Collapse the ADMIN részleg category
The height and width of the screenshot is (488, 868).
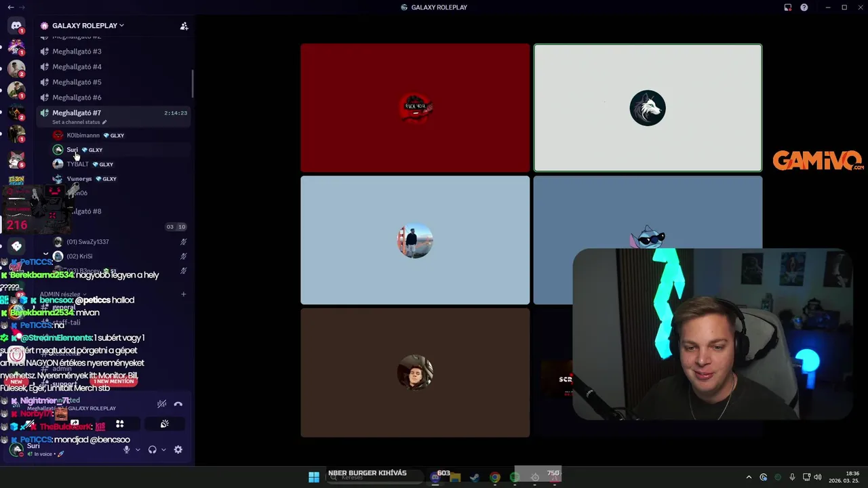tap(63, 294)
